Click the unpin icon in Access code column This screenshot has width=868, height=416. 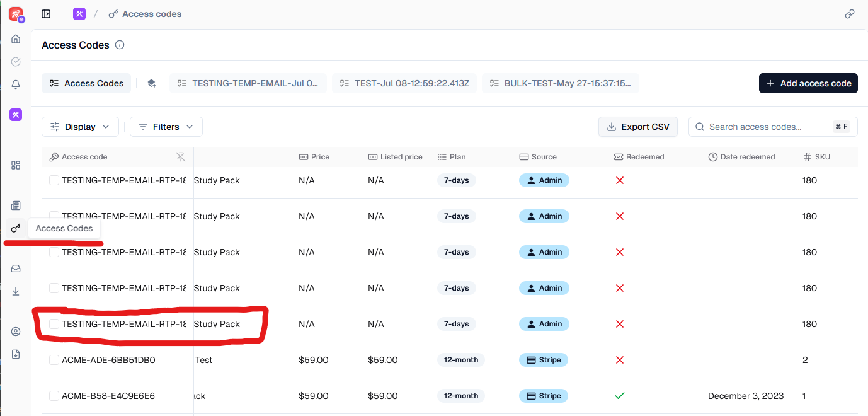click(x=181, y=157)
